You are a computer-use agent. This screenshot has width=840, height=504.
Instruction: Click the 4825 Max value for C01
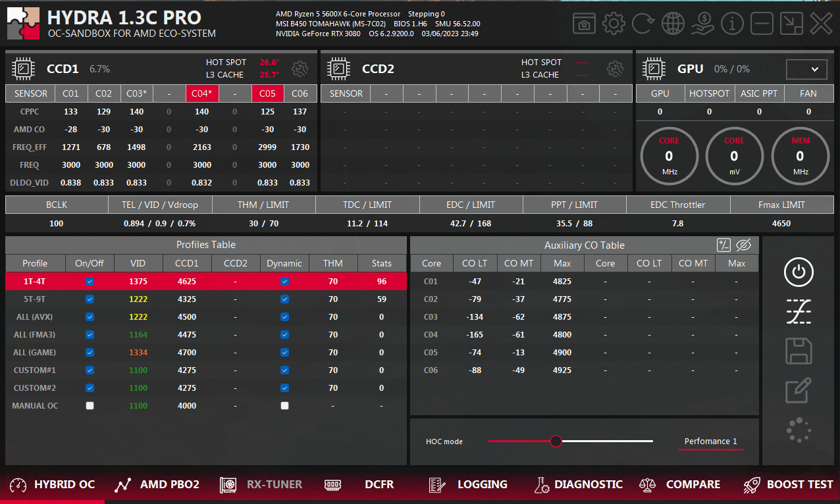tap(562, 282)
